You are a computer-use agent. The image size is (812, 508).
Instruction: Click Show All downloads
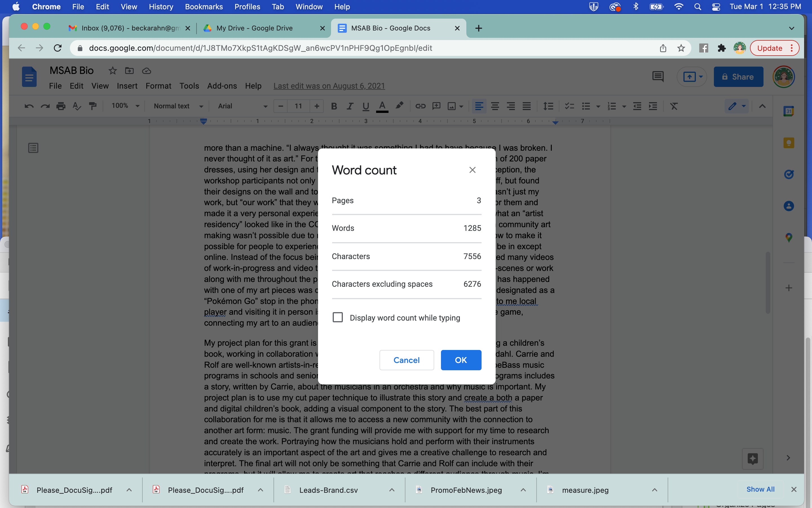click(x=760, y=489)
